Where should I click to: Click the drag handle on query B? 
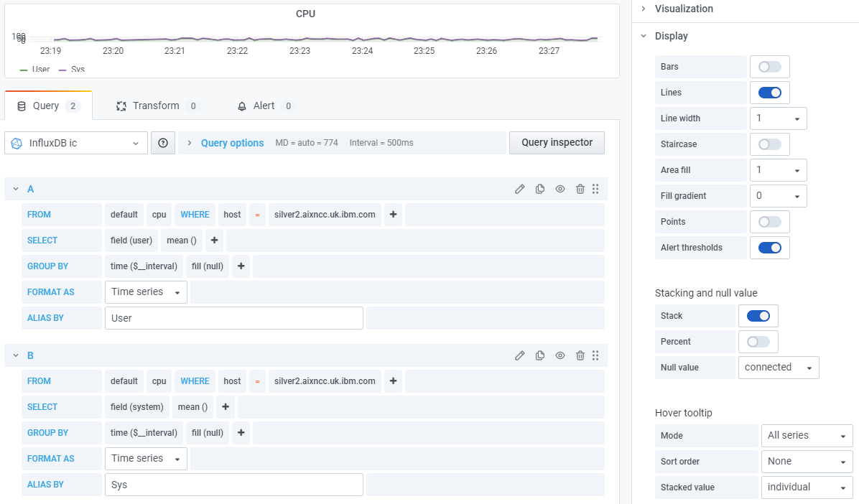tap(595, 355)
